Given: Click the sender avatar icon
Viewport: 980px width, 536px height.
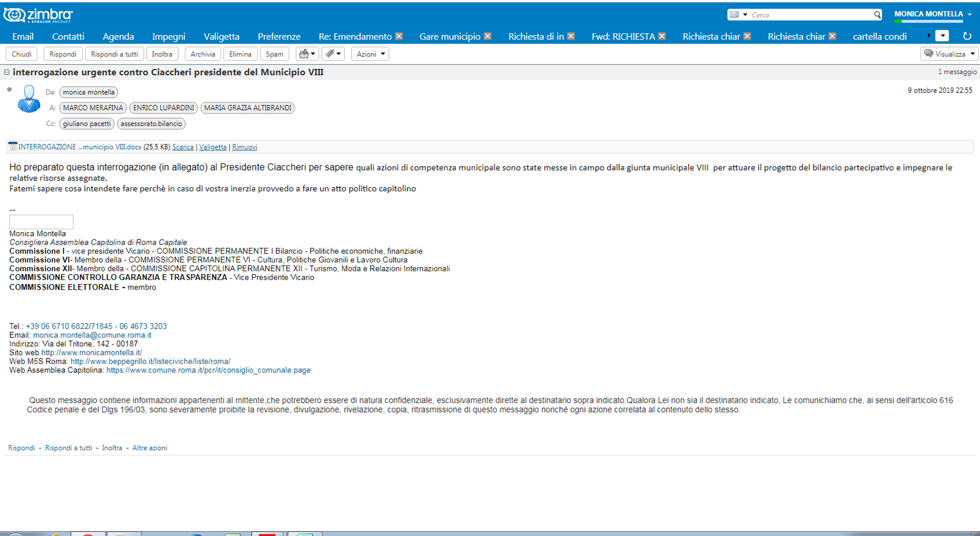Looking at the screenshot, I should 29,98.
